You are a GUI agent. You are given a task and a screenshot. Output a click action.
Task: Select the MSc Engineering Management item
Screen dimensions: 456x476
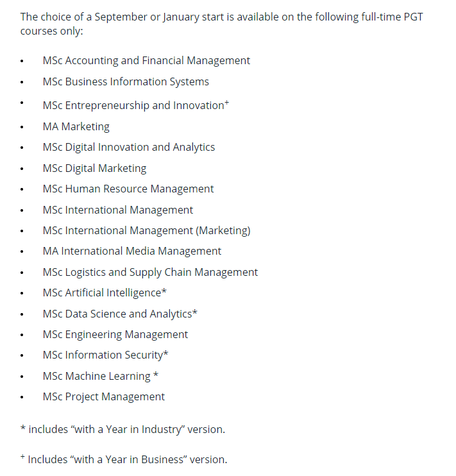point(115,334)
